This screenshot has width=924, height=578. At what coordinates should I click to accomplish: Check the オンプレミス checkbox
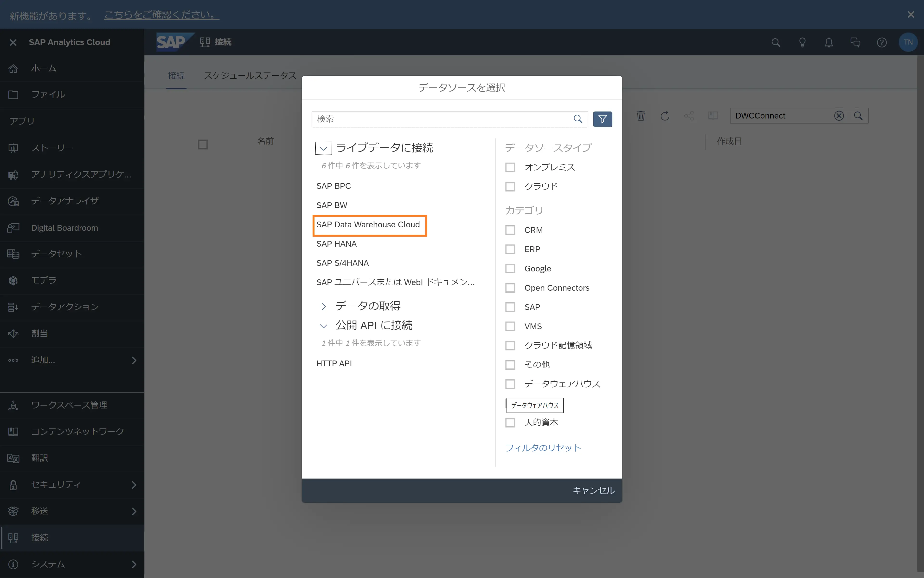click(510, 167)
